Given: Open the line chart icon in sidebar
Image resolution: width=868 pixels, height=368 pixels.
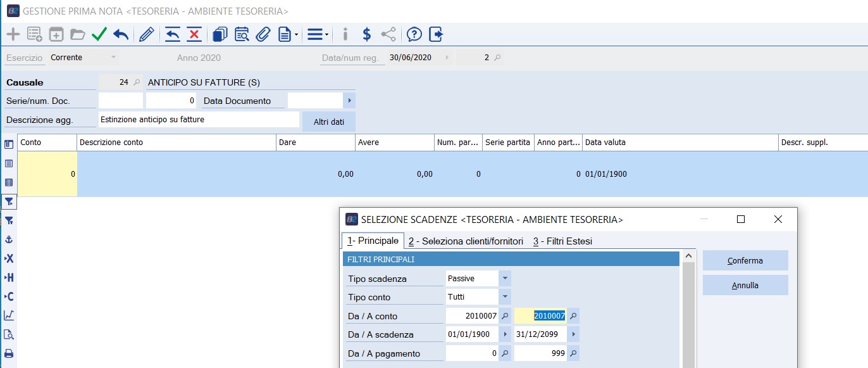Looking at the screenshot, I should click(9, 315).
